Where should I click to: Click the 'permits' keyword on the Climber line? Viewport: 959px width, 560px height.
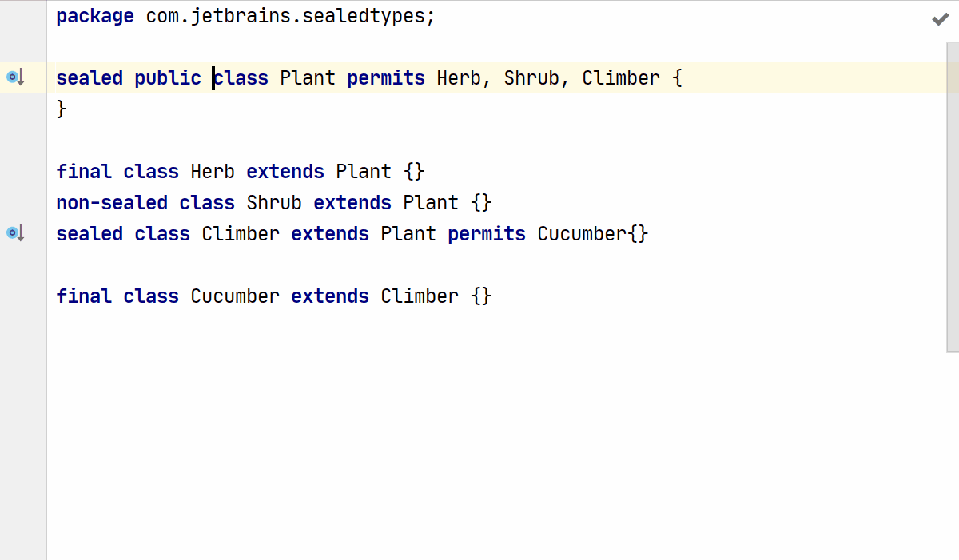point(487,234)
